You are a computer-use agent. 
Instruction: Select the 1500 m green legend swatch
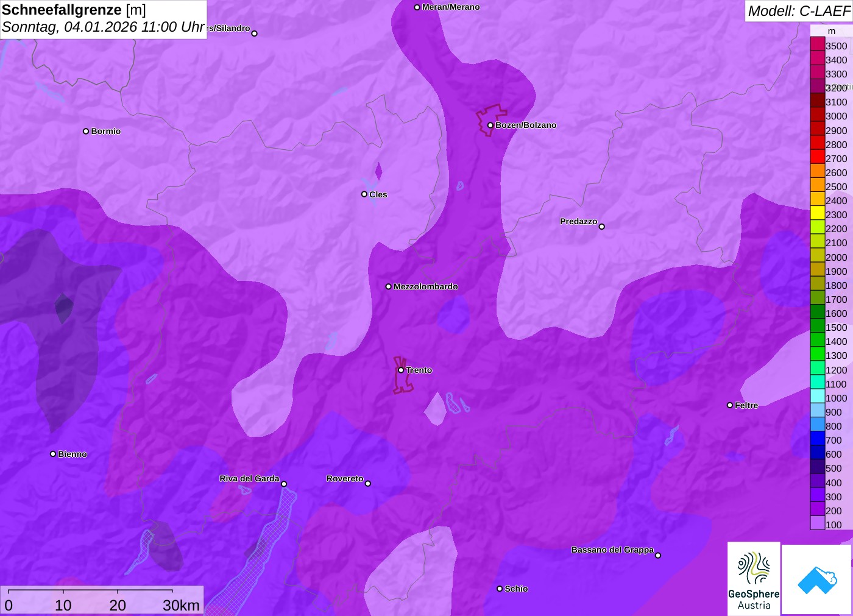(x=817, y=325)
